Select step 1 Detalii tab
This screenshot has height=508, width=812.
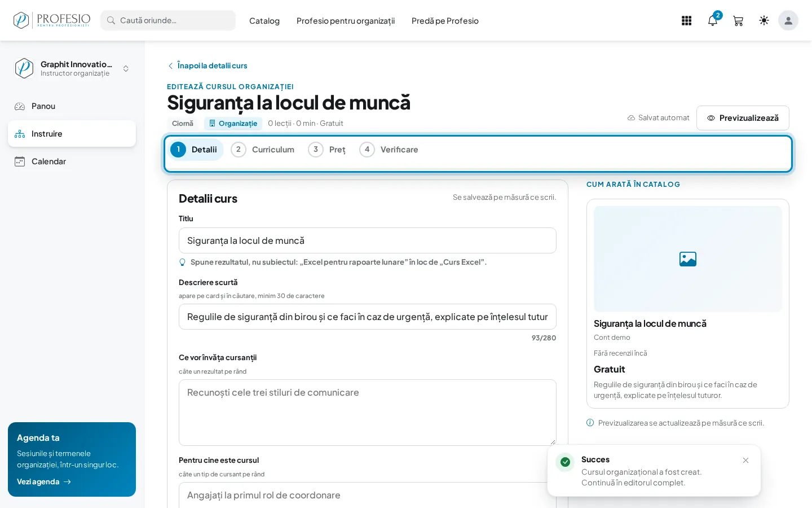tap(195, 150)
